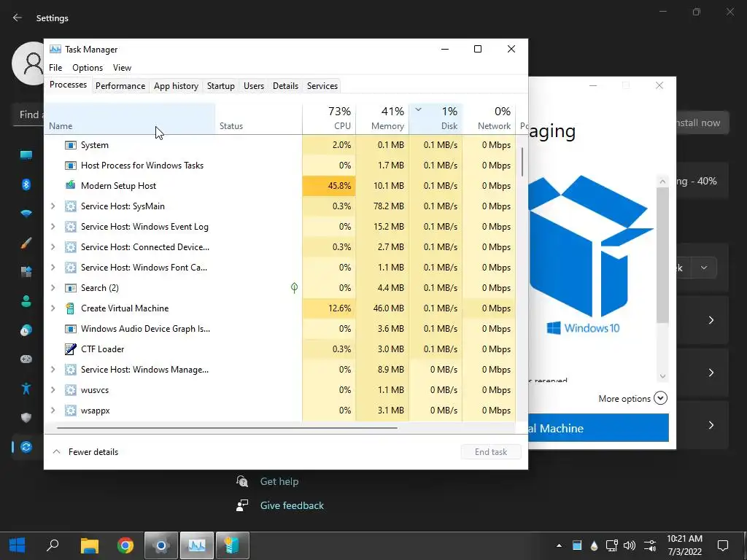
Task: Click the Create Virtual Machine process icon
Action: [71, 308]
